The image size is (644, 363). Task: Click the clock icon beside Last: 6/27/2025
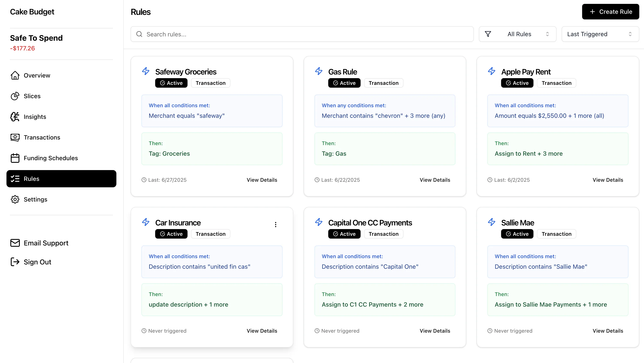pos(144,180)
